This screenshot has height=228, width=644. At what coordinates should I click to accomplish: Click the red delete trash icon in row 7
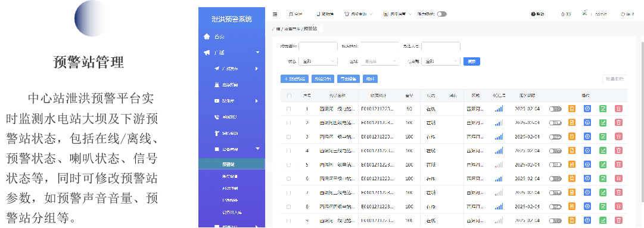coord(618,193)
